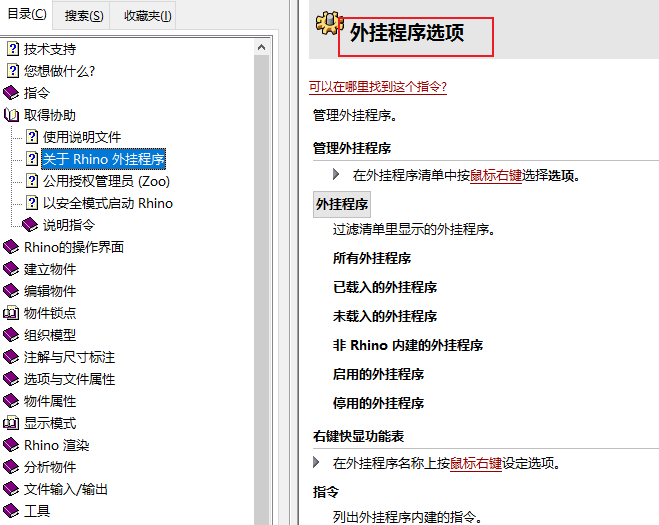The image size is (659, 525).
Task: Click the contents tree vertical scrollbar track
Action: coord(261,290)
